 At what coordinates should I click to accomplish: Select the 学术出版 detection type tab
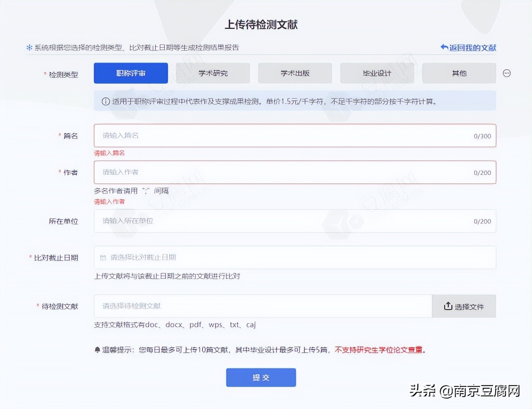(x=295, y=73)
